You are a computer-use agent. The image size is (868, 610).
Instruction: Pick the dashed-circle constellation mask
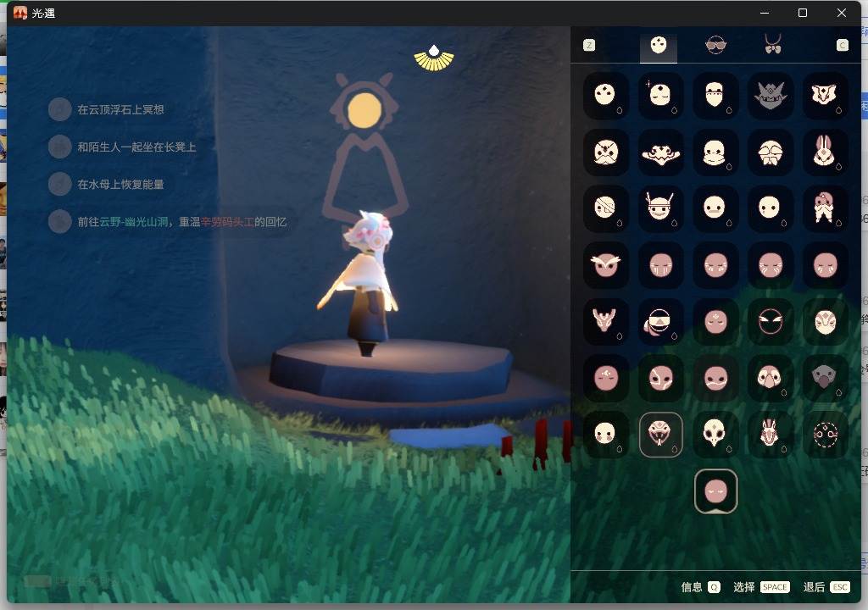pos(825,434)
